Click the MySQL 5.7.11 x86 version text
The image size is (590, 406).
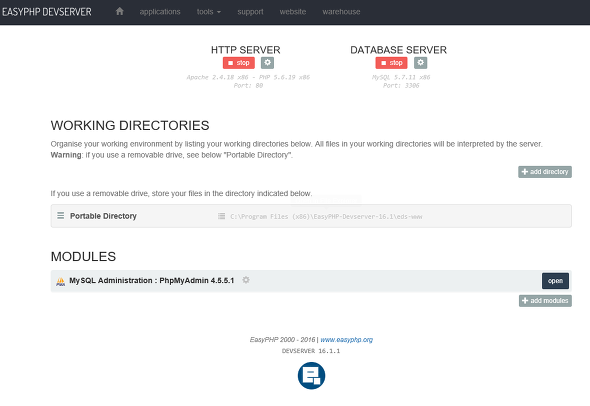401,77
